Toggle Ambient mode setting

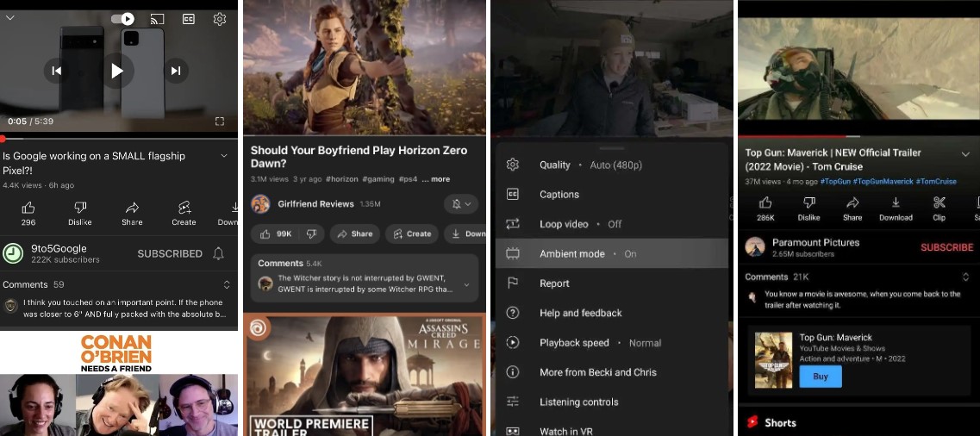pyautogui.click(x=611, y=253)
